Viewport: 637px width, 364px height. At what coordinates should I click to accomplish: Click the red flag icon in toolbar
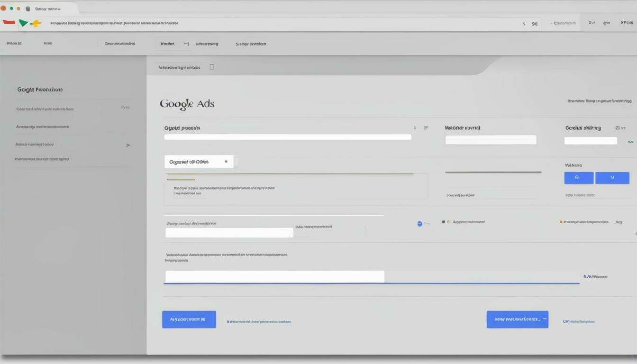pos(9,22)
